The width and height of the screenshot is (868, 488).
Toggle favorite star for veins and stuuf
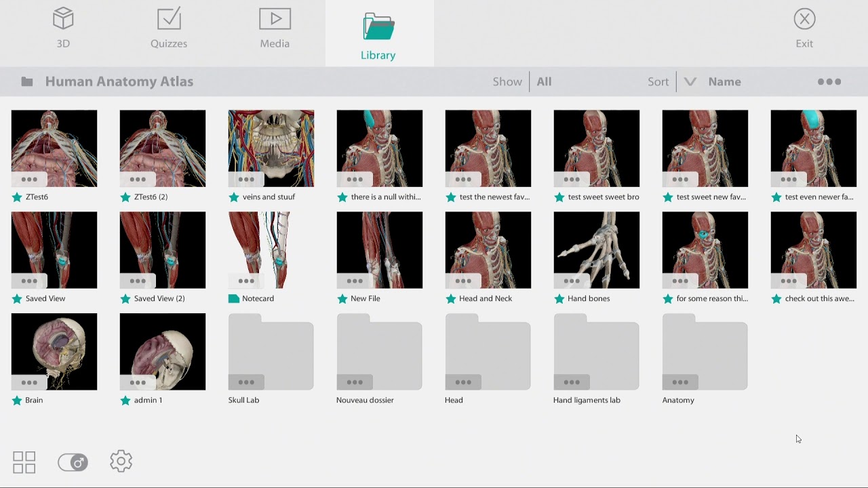(x=234, y=197)
